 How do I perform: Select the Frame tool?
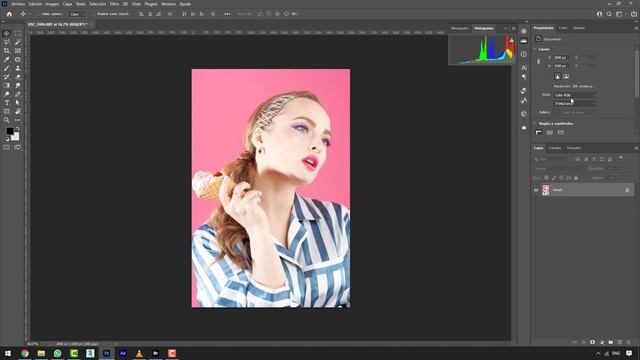point(18,51)
